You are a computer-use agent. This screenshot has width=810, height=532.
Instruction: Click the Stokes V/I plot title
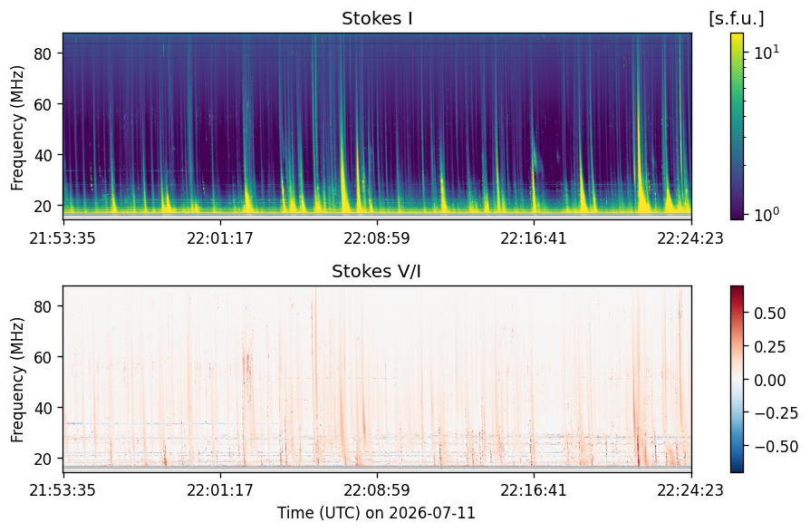(x=376, y=271)
